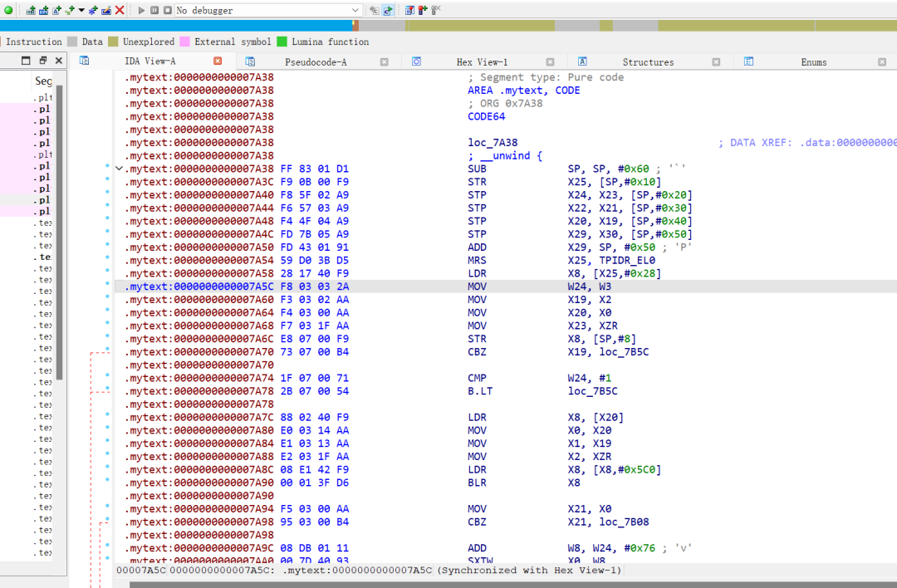Float the left segments panel
The height and width of the screenshot is (588, 897).
(42, 61)
